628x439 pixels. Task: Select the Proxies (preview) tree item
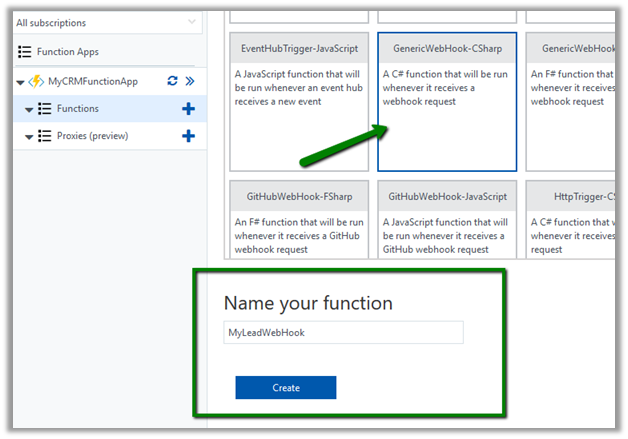pyautogui.click(x=110, y=136)
